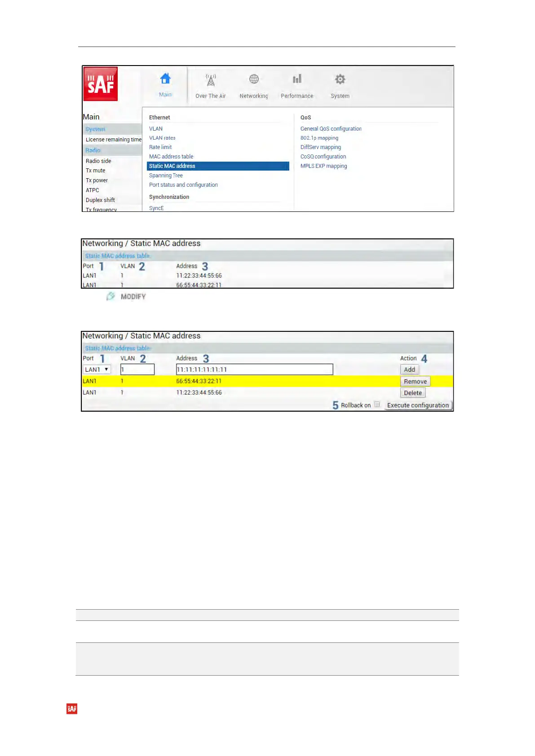Open the Main home icon

tap(165, 79)
